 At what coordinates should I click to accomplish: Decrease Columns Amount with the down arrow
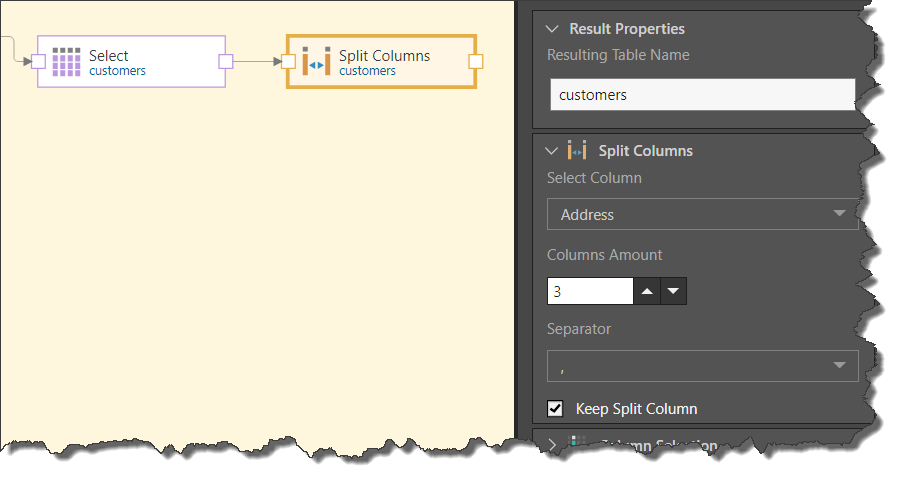tap(674, 291)
